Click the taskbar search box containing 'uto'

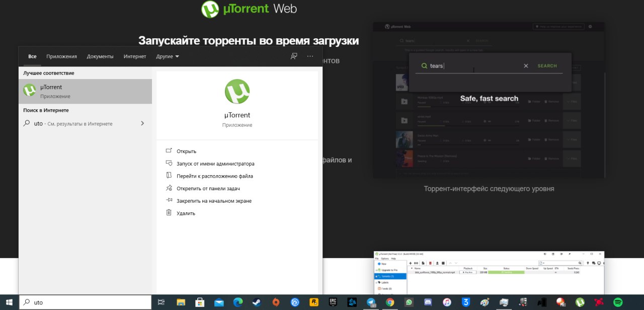click(x=85, y=302)
